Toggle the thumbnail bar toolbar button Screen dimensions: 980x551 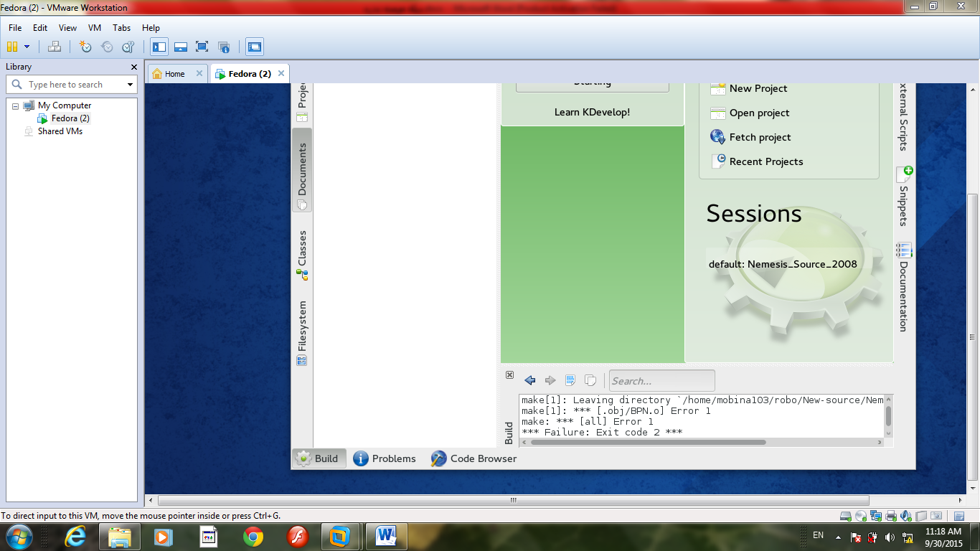[x=181, y=47]
